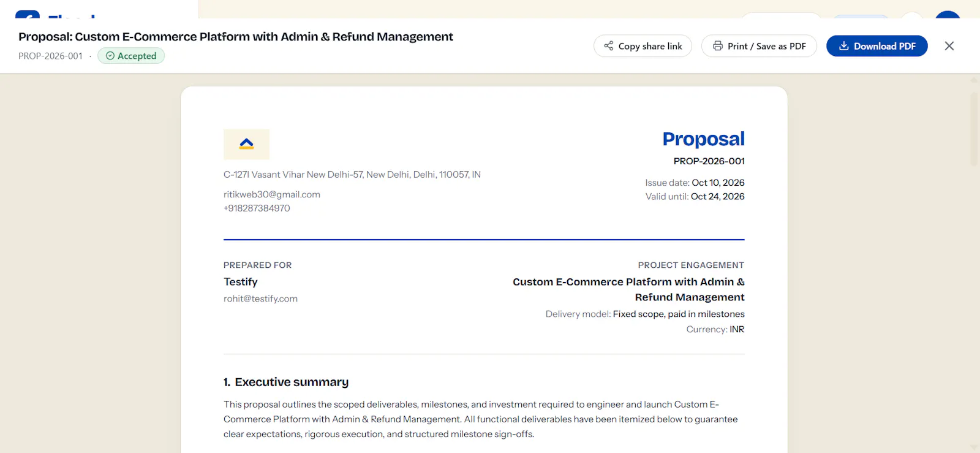Click the PREPARED FOR label
Viewport: 980px width, 453px height.
[x=257, y=265]
